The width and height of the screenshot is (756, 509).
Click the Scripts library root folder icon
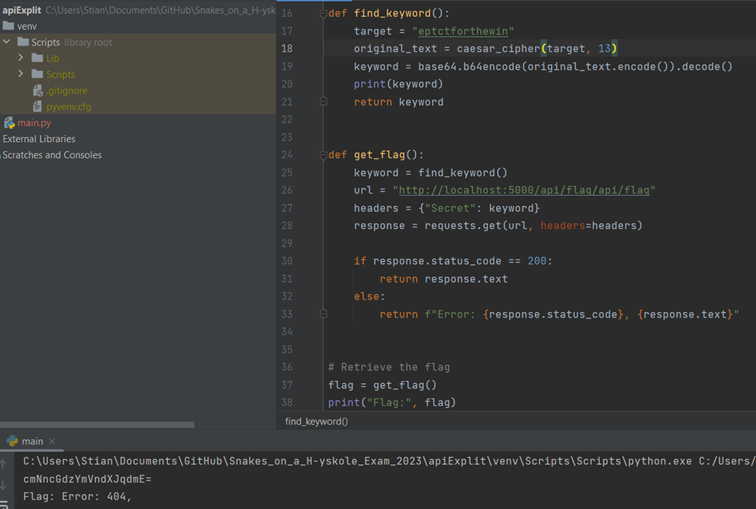point(23,42)
